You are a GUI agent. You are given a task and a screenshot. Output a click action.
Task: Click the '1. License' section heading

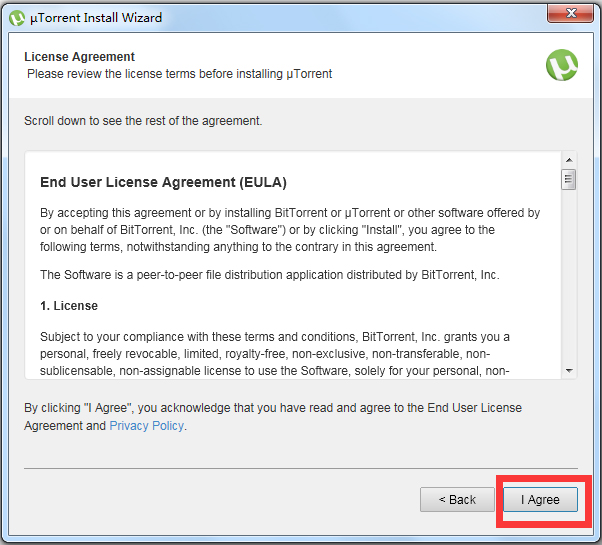(x=69, y=306)
